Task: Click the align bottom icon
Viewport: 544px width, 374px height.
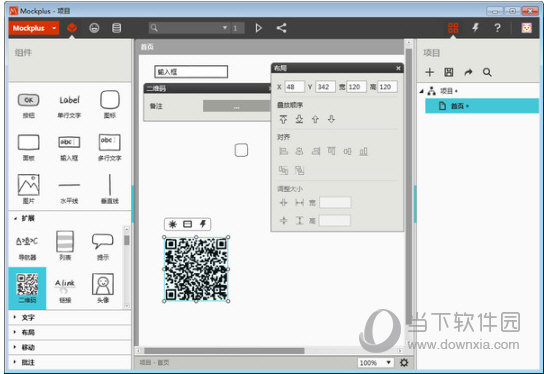Action: coord(363,151)
